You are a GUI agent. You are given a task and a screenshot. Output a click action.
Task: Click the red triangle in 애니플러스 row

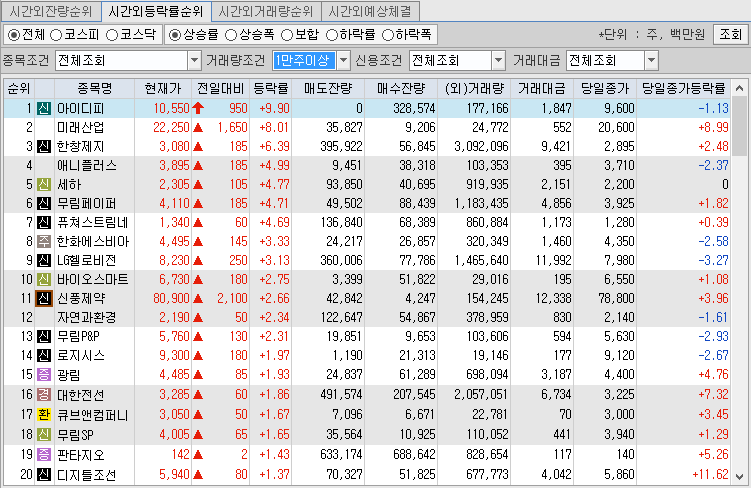pyautogui.click(x=198, y=166)
